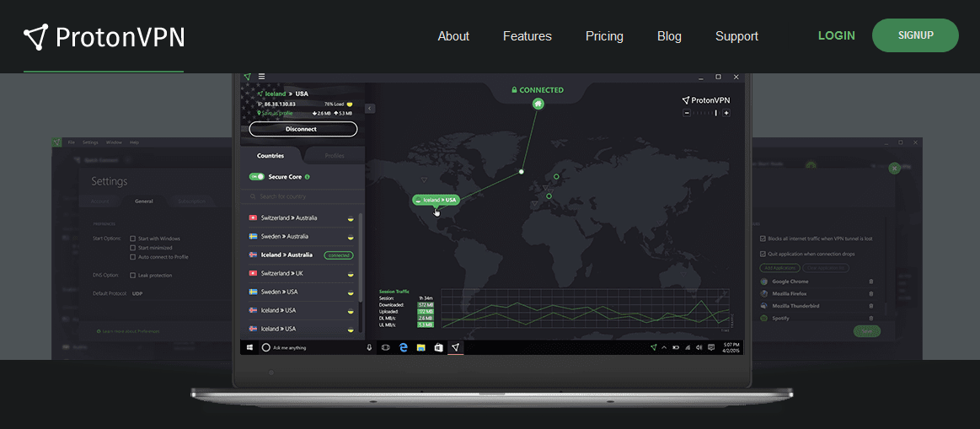Check Auto connect to Profile in Settings
980x429 pixels.
point(132,257)
